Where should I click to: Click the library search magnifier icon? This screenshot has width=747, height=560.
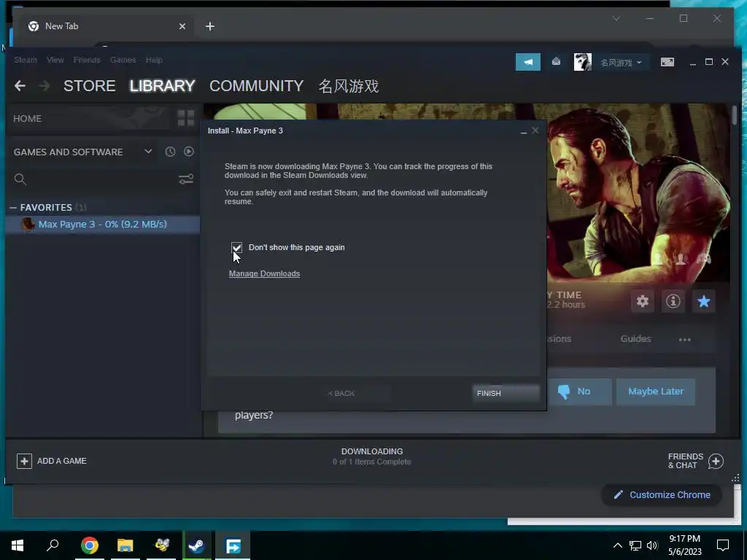[20, 179]
